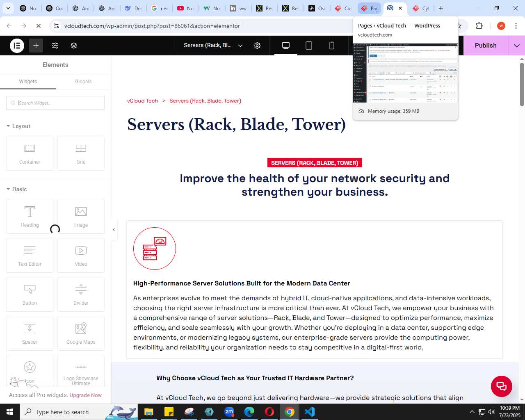Open the Windows Start menu
525x420 pixels.
pyautogui.click(x=10, y=412)
